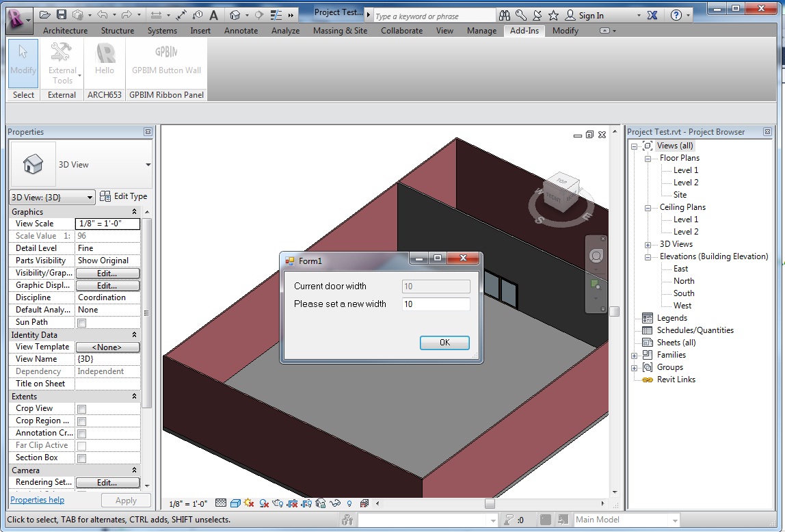Click the Favorites star icon
Screen dimensions: 785x532
[553, 16]
